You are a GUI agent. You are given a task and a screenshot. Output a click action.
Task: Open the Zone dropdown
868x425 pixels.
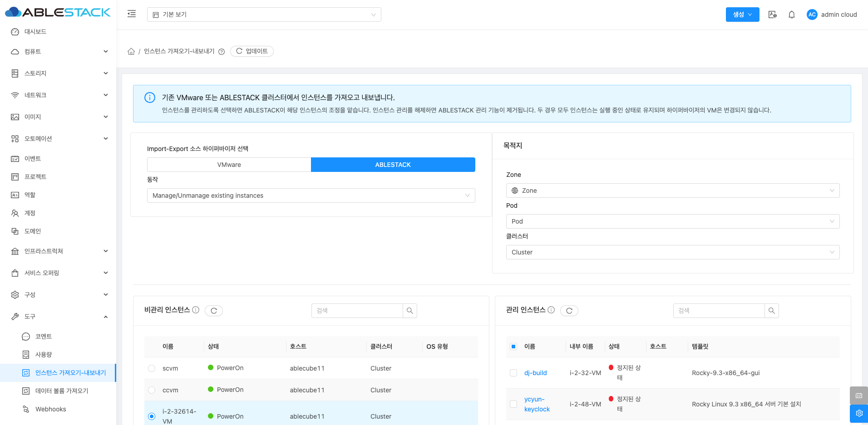coord(672,191)
